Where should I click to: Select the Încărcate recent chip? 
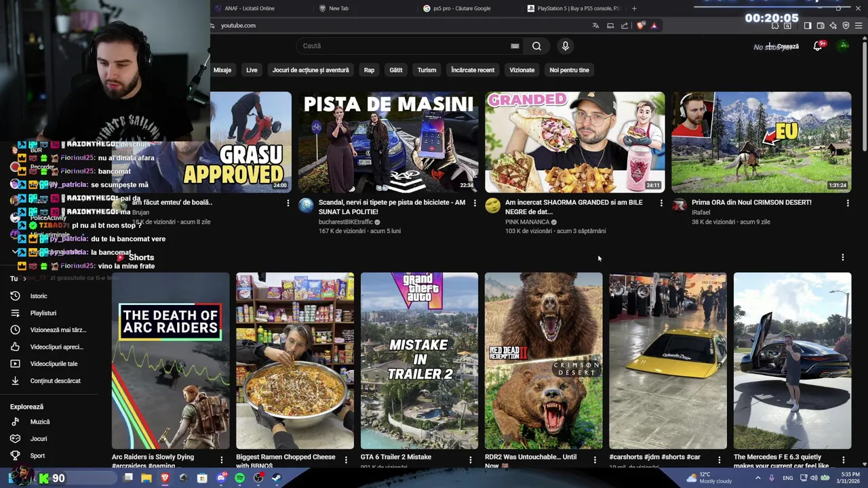pos(473,70)
